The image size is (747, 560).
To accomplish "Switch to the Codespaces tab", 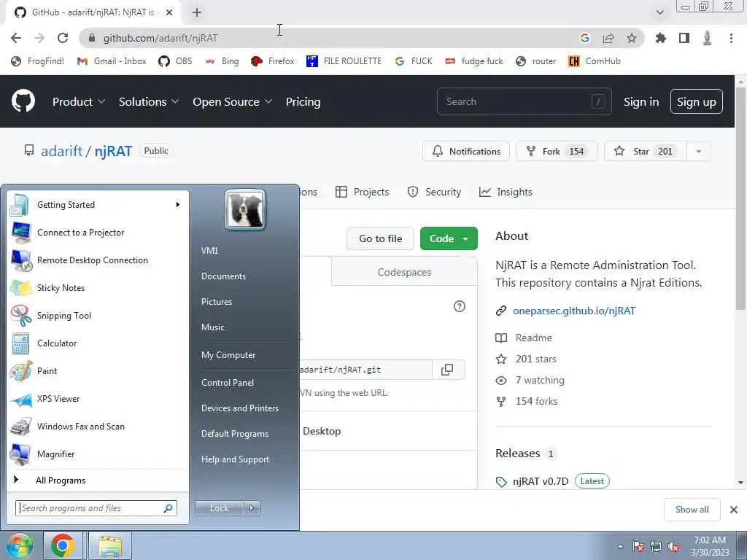I will click(x=404, y=272).
